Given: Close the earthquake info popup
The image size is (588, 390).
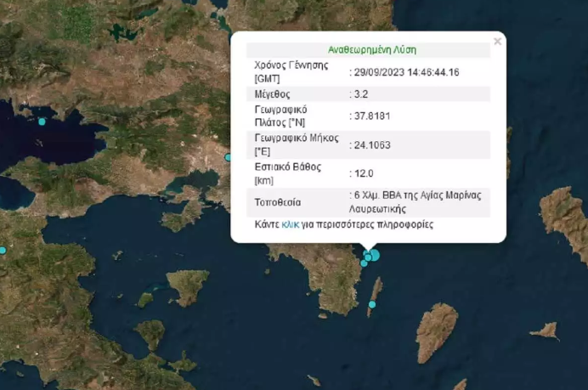Looking at the screenshot, I should click(x=497, y=41).
